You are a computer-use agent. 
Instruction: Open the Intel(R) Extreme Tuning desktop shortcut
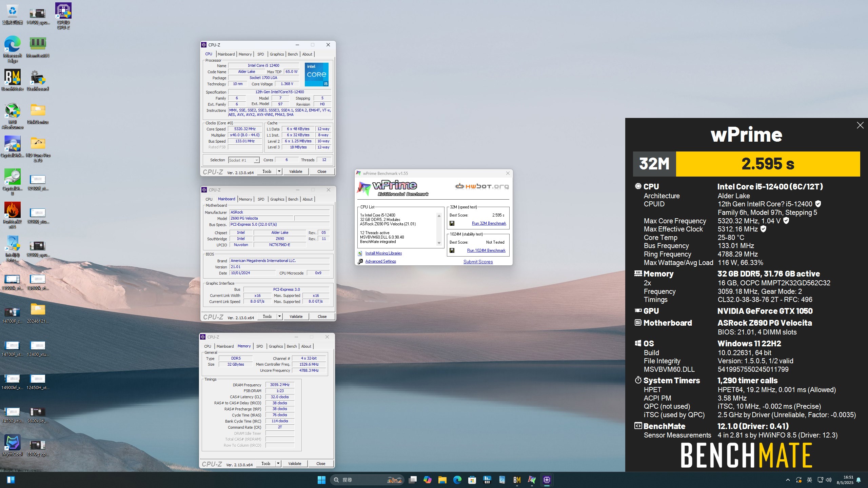click(13, 249)
